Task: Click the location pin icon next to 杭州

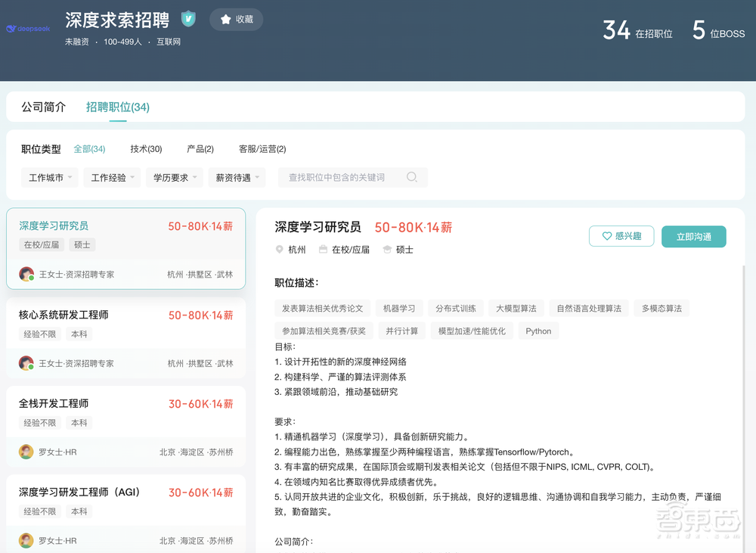Action: coord(277,249)
